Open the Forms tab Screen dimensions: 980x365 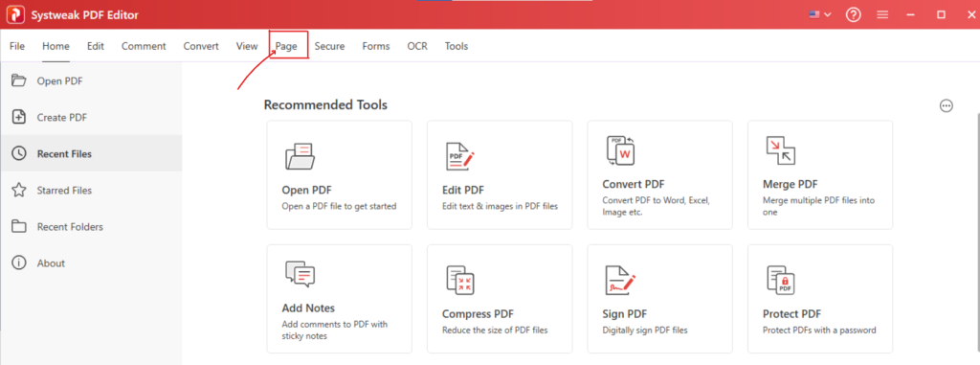point(375,46)
